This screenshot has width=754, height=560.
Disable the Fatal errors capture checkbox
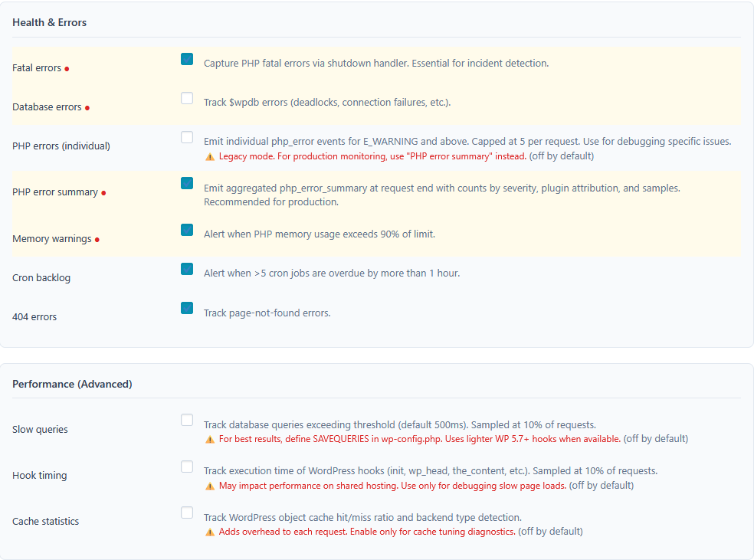pyautogui.click(x=187, y=59)
